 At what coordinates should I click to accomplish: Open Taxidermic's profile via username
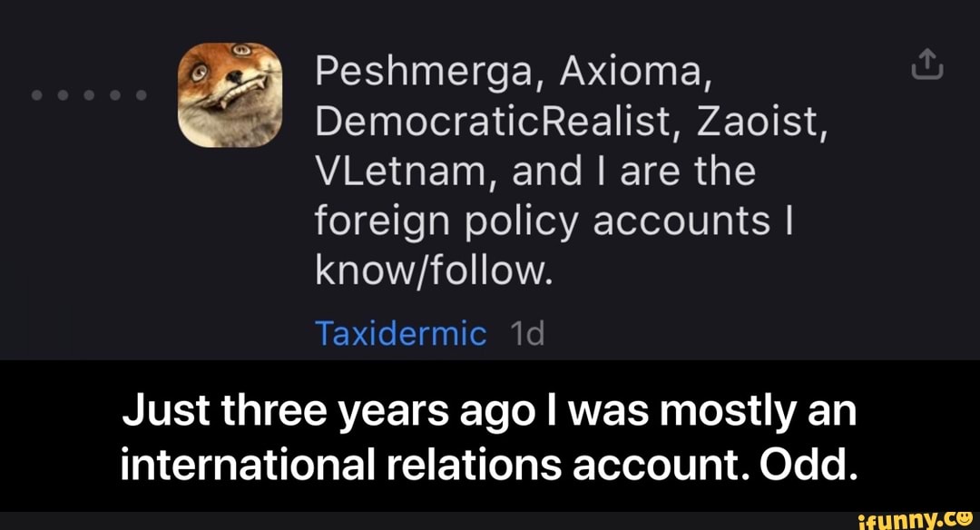(x=400, y=333)
